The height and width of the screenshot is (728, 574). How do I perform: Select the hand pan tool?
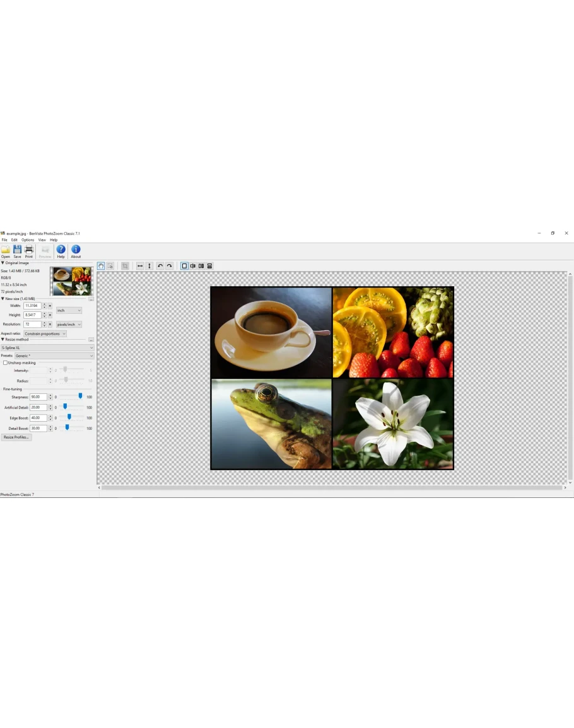101,266
